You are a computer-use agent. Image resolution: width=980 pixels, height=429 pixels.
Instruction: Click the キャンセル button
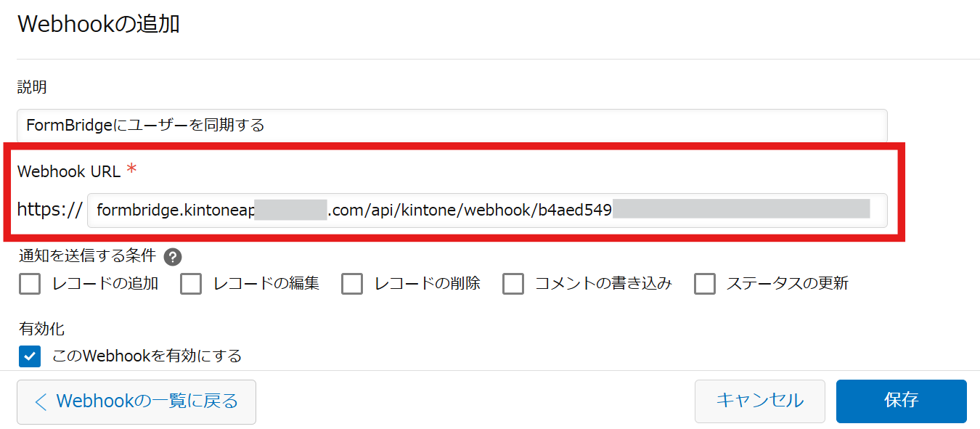tap(759, 401)
